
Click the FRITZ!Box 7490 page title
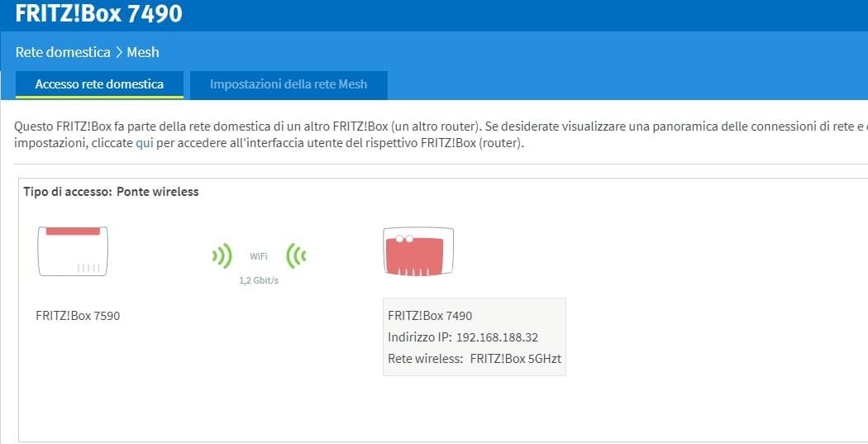98,13
